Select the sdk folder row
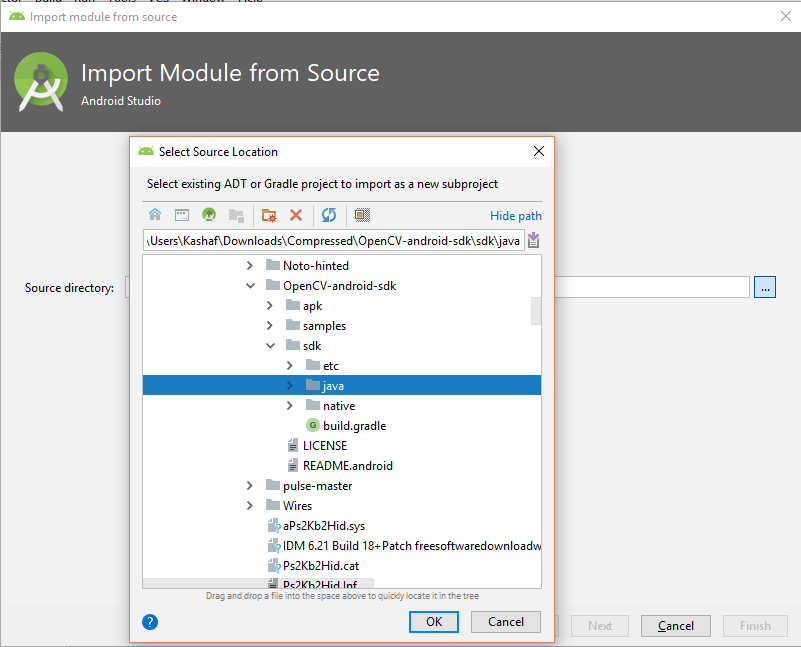Screen dimensions: 801x647 pyautogui.click(x=342, y=346)
